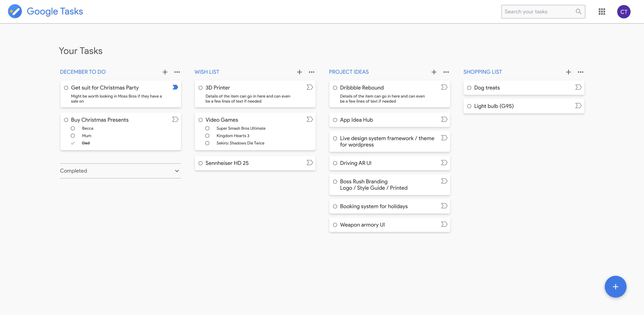Screen dimensions: 644x315
Task: Open the Wish List heading
Action: point(207,72)
